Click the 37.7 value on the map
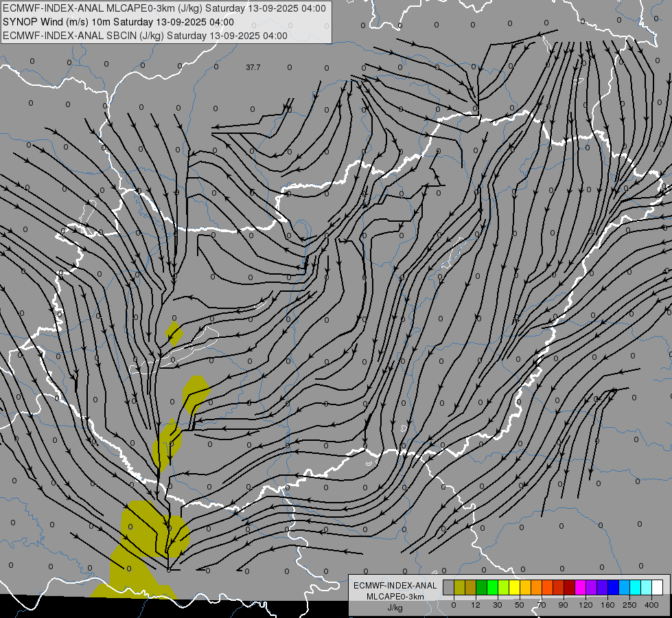 coord(253,67)
